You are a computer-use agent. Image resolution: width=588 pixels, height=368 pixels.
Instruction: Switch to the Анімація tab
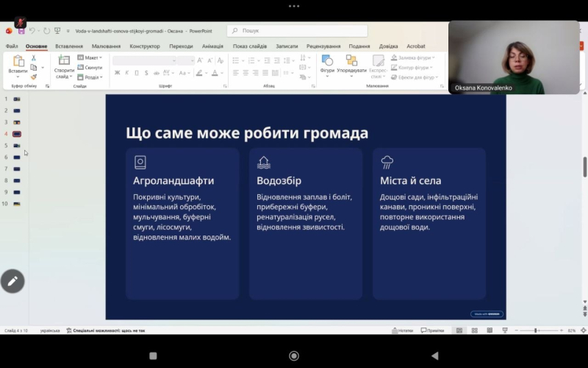point(212,46)
